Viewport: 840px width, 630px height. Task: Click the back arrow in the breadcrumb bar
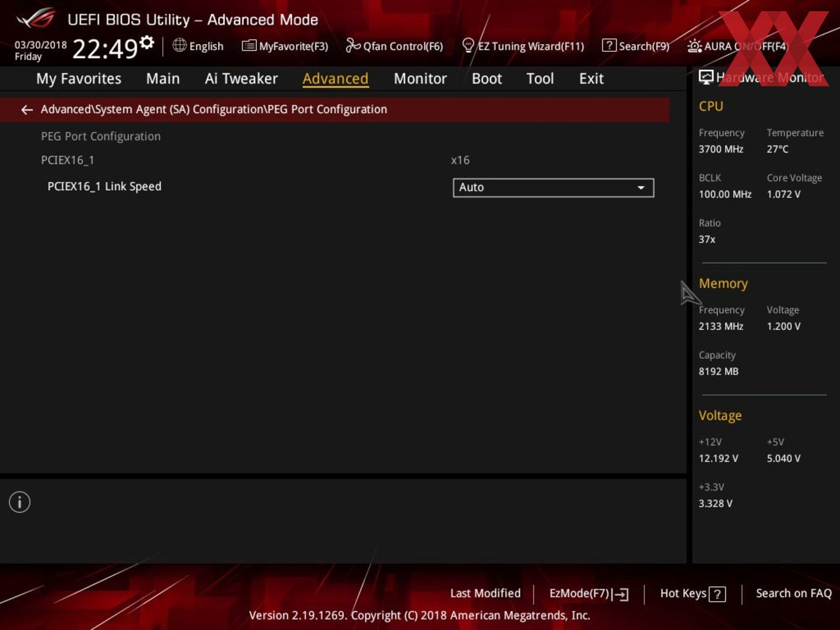click(27, 110)
